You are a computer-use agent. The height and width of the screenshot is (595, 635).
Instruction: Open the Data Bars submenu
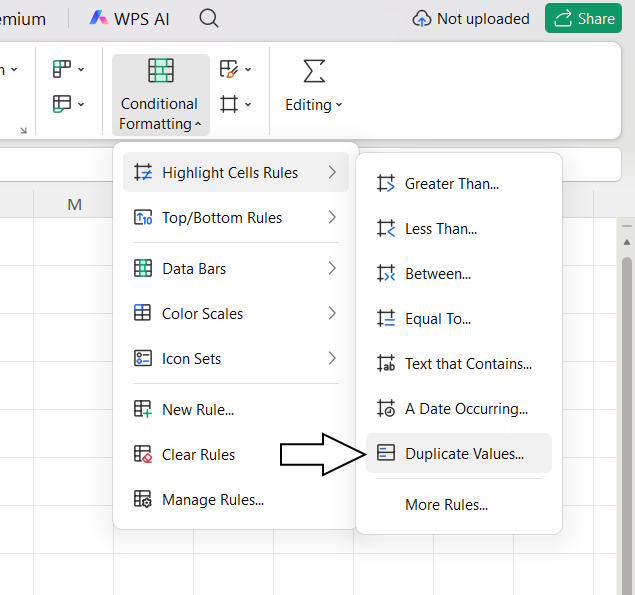(236, 269)
